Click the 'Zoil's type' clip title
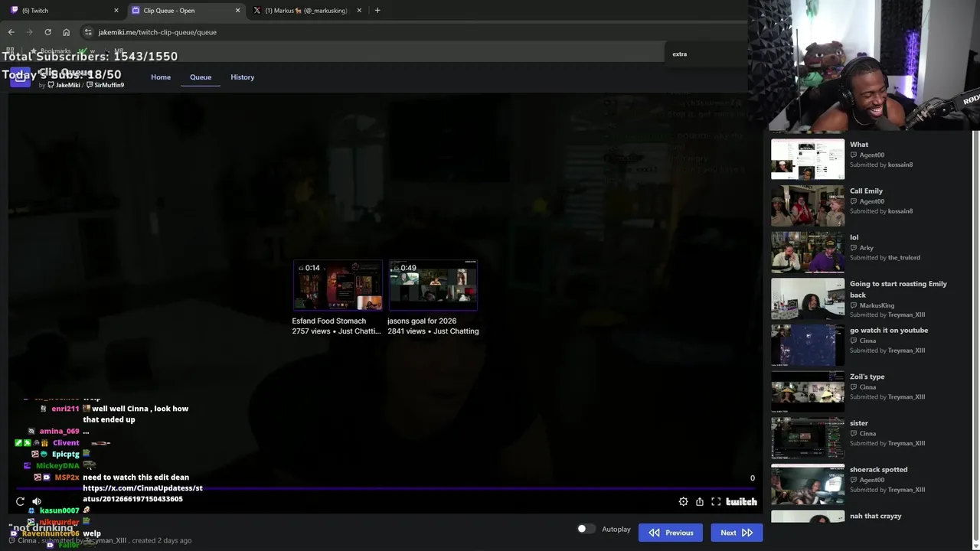Viewport: 980px width, 551px height. pos(867,377)
